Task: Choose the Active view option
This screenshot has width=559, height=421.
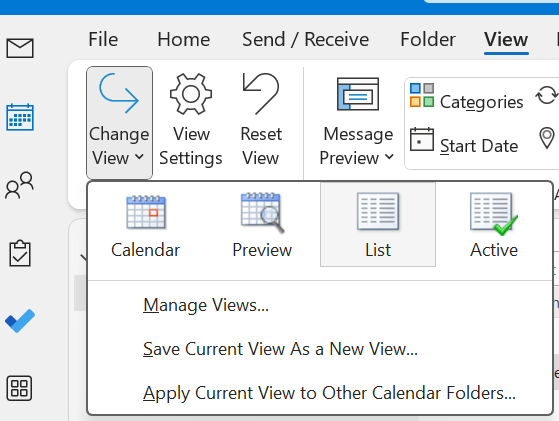Action: point(494,225)
